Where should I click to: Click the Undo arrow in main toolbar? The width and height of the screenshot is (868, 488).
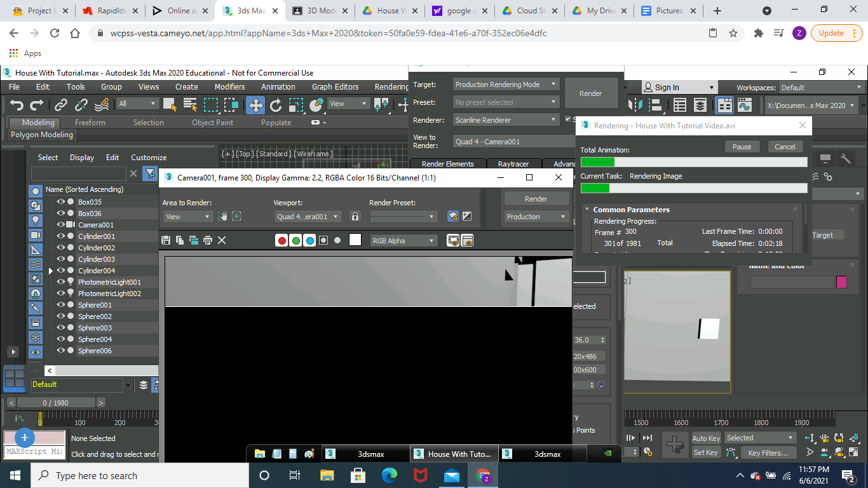(17, 105)
